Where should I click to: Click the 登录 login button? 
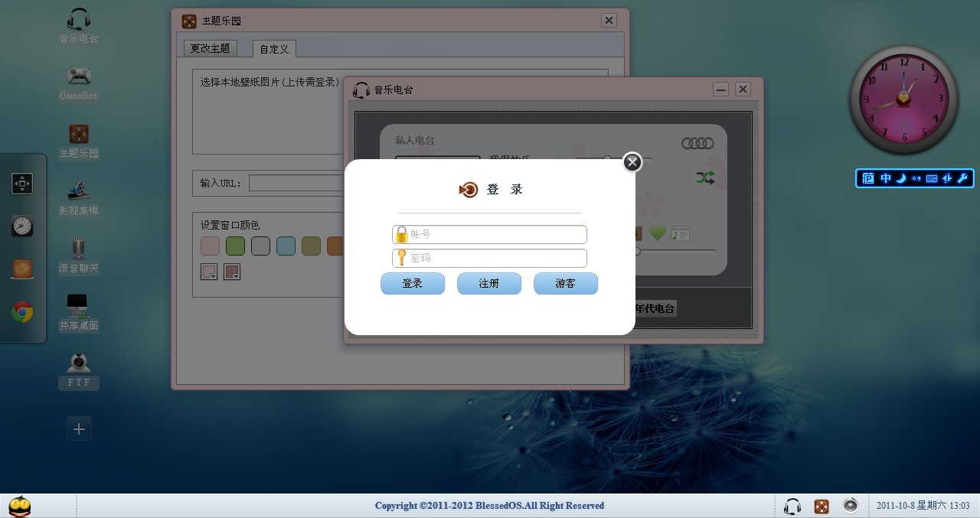pos(413,283)
